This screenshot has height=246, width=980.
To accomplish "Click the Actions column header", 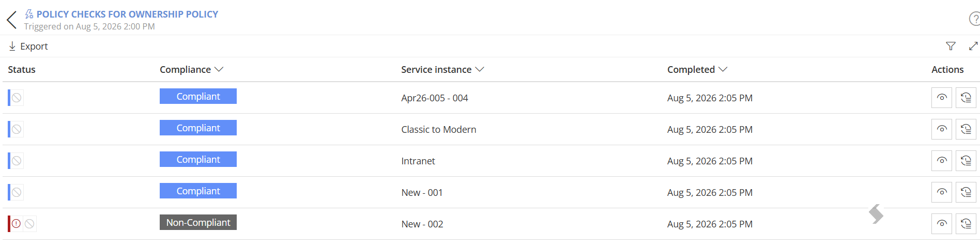I will point(947,69).
